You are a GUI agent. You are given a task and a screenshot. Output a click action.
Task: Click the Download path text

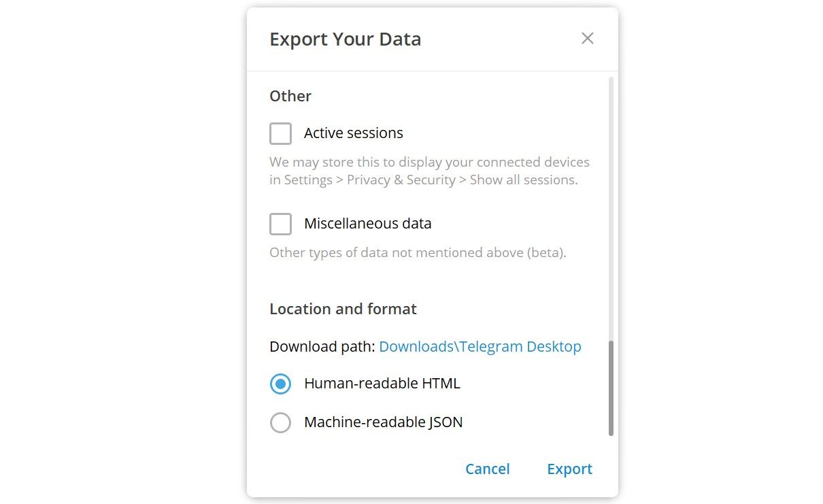[320, 346]
